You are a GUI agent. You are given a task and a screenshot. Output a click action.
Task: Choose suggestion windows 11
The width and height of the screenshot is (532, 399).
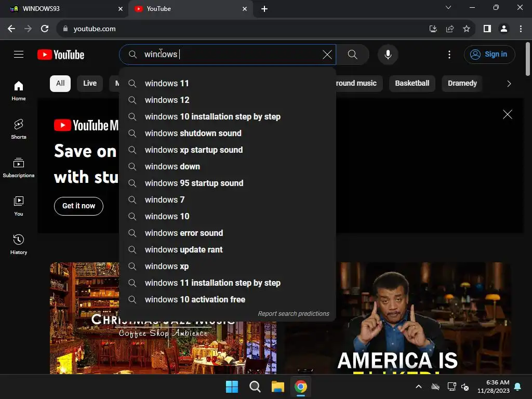(x=228, y=84)
